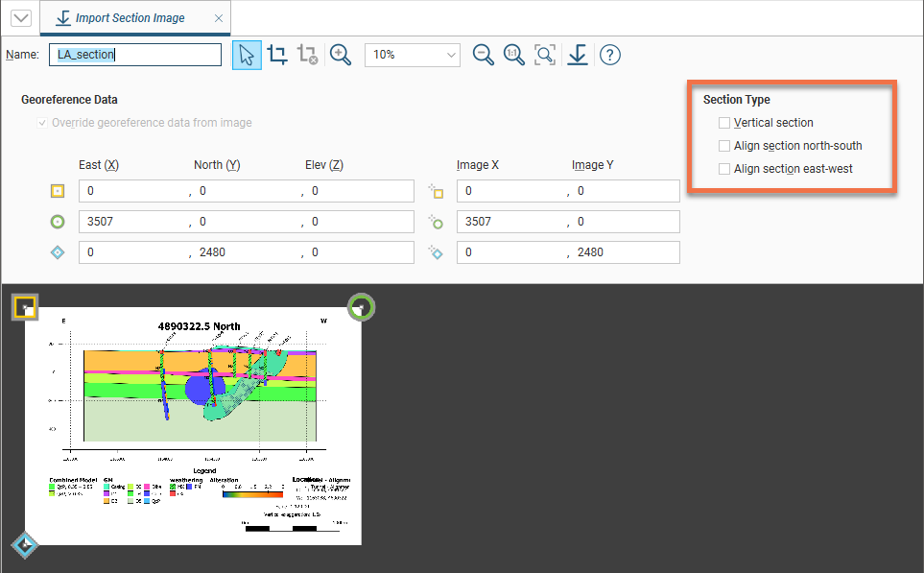Image resolution: width=924 pixels, height=573 pixels.
Task: Close the Import Section Image tab
Action: coord(219,18)
